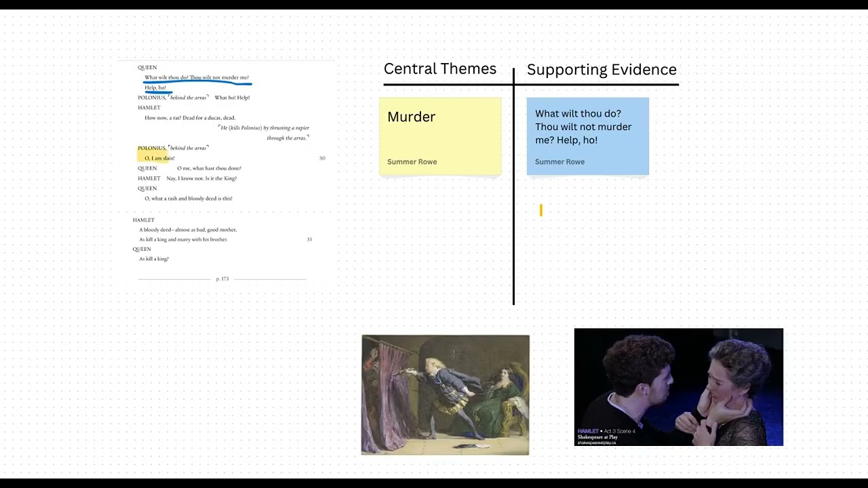Click 'O, what a rash and bloody deed'
This screenshot has width=868, height=488.
point(189,199)
